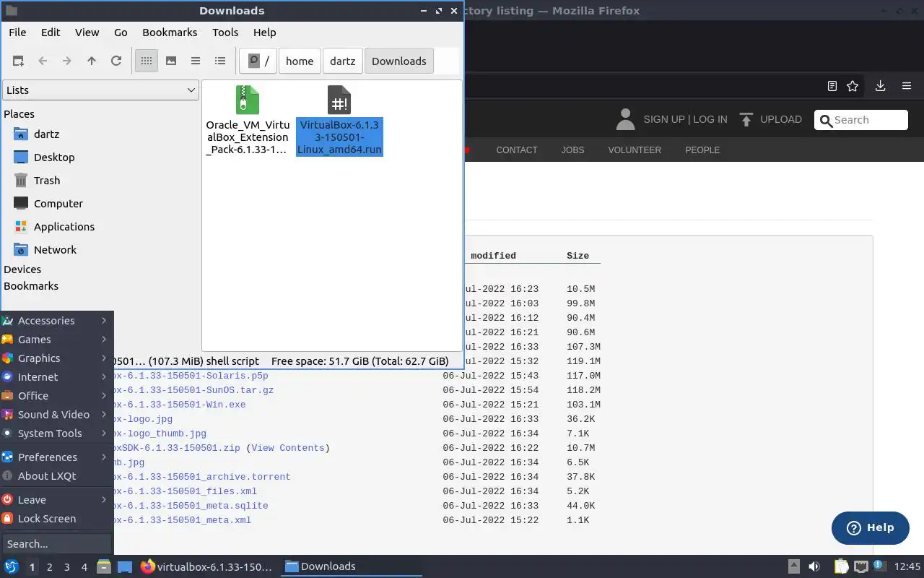The height and width of the screenshot is (578, 924).
Task: Open the Edit menu
Action: pyautogui.click(x=51, y=33)
